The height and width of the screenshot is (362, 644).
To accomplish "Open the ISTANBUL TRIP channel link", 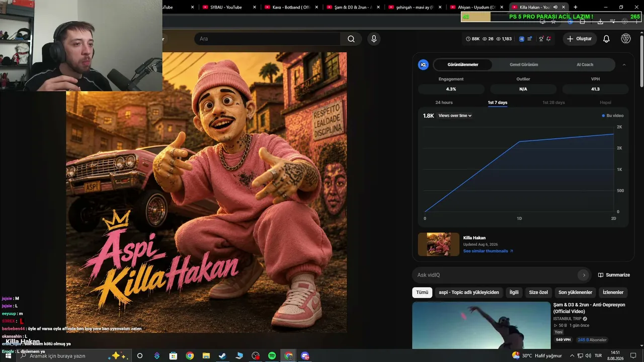I will [567, 319].
